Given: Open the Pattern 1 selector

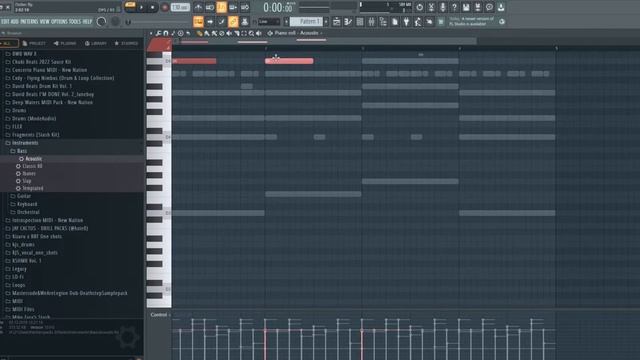Looking at the screenshot, I should pos(307,22).
